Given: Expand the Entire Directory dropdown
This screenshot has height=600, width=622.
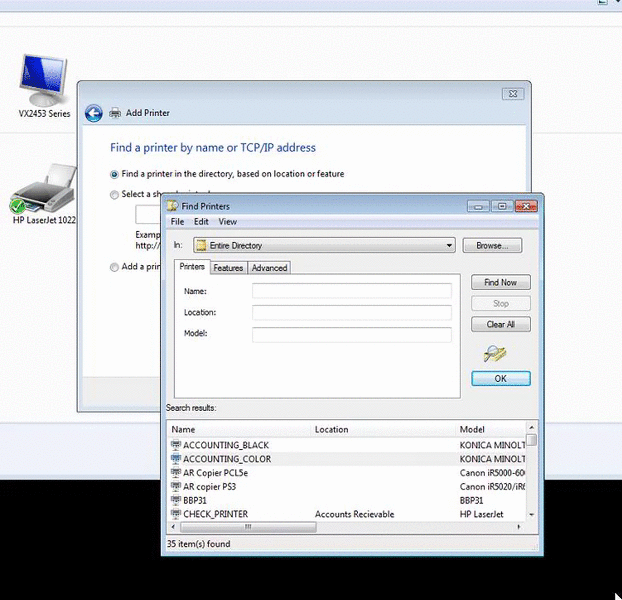Looking at the screenshot, I should pyautogui.click(x=450, y=245).
